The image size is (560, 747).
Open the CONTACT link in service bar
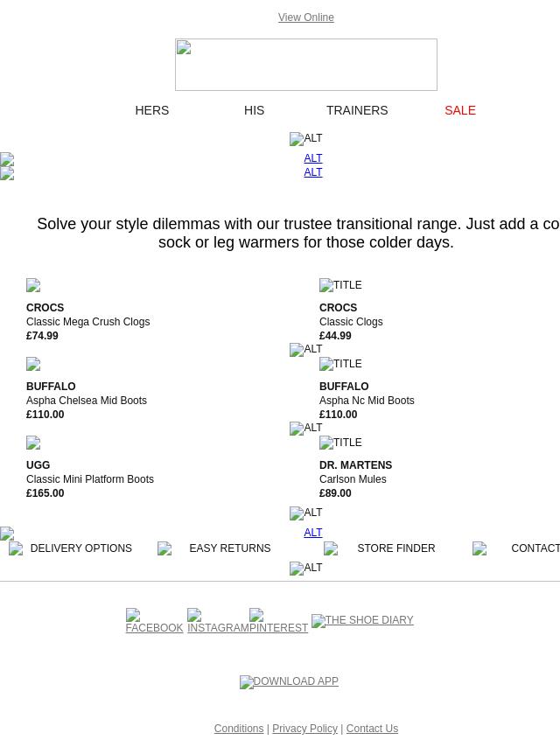[535, 548]
